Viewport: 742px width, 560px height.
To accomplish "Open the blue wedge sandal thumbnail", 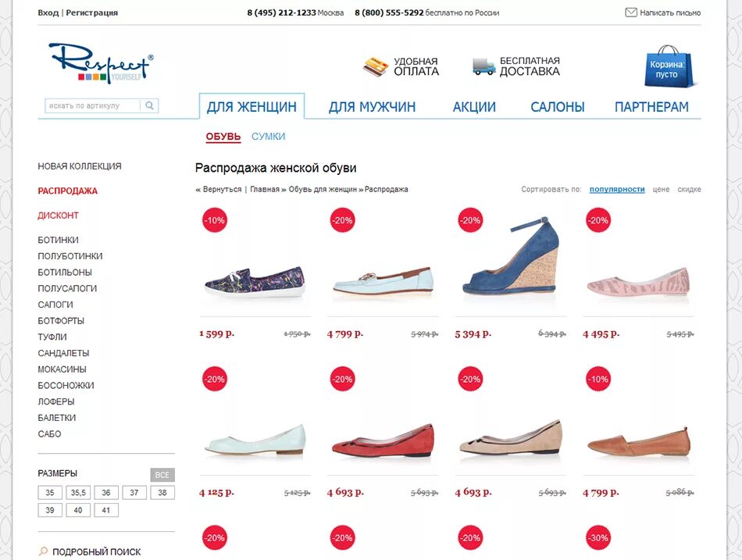I will pos(511,256).
